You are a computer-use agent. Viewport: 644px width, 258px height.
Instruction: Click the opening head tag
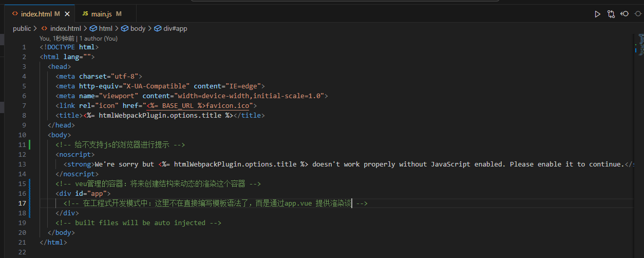(x=59, y=67)
